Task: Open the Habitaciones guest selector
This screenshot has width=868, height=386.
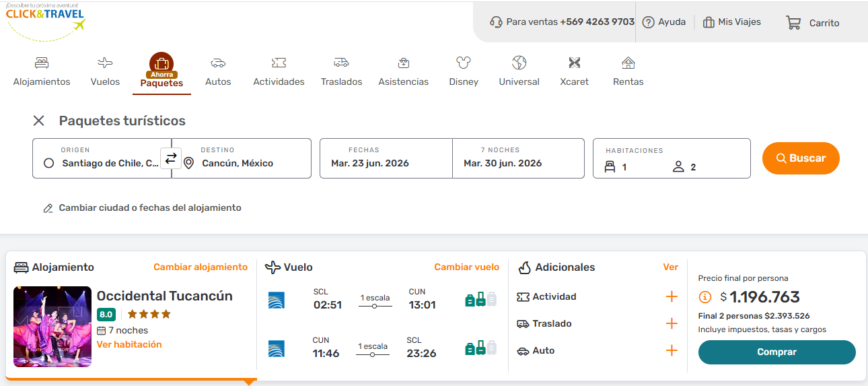Action: tap(671, 159)
